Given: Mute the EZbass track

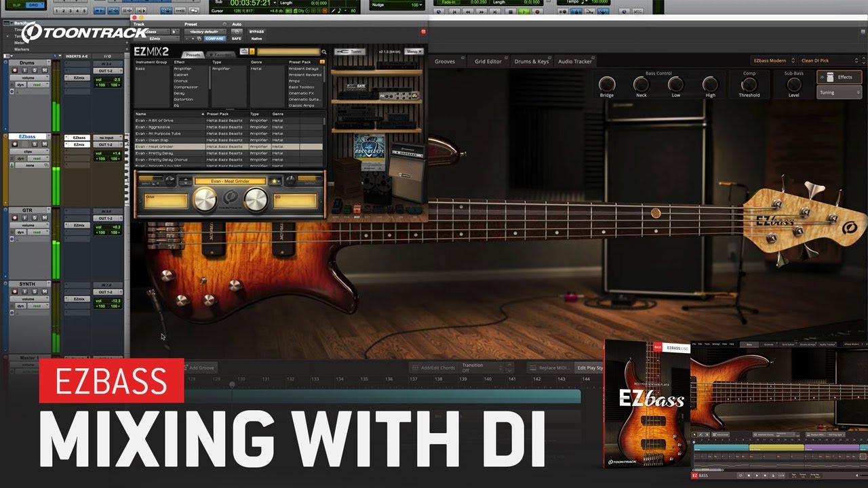Looking at the screenshot, I should [45, 144].
